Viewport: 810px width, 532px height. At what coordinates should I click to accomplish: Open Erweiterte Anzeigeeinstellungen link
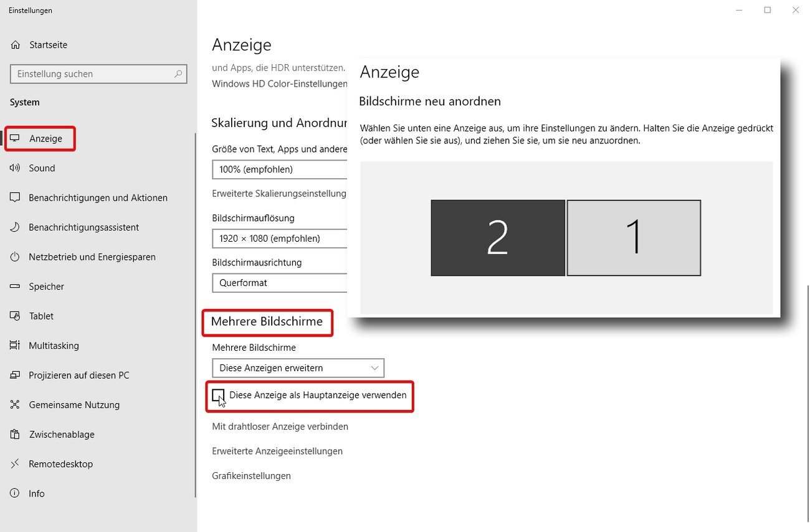(277, 450)
